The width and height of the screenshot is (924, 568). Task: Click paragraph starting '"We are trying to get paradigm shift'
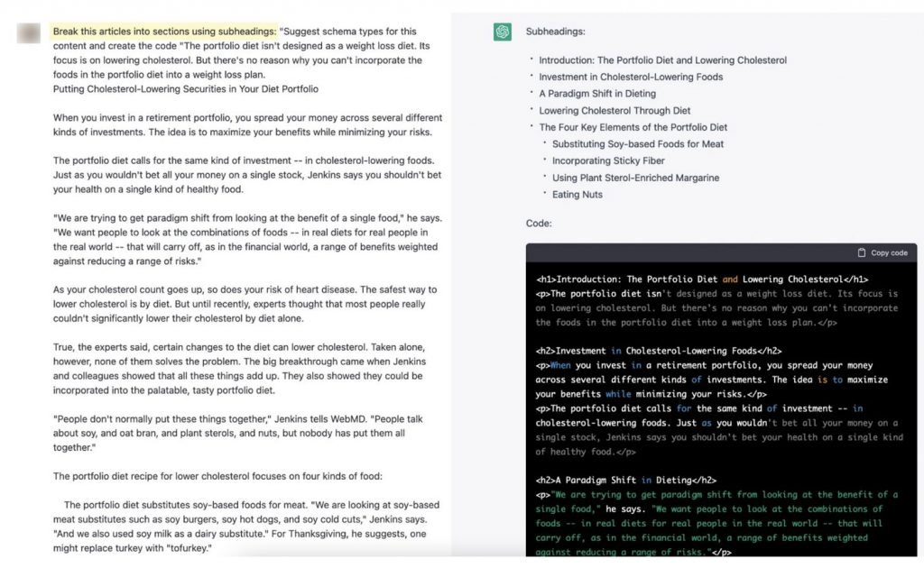[247, 240]
